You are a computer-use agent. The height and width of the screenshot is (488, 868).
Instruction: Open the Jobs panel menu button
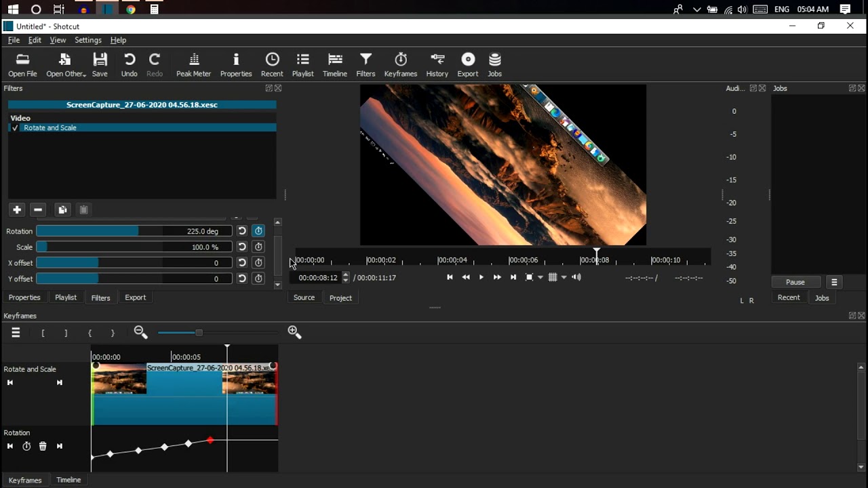tap(834, 282)
